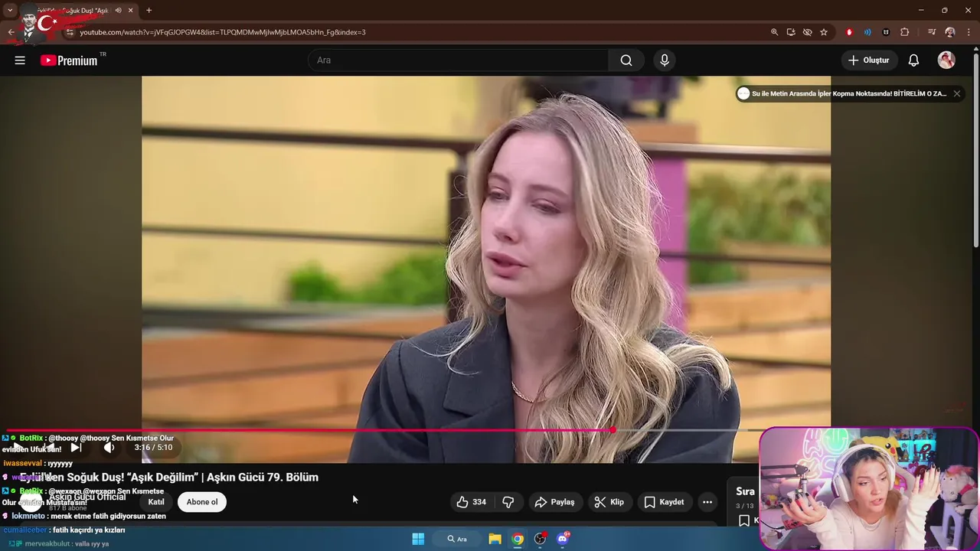This screenshot has width=980, height=551.
Task: Click taskbar Ara search box
Action: [x=457, y=539]
